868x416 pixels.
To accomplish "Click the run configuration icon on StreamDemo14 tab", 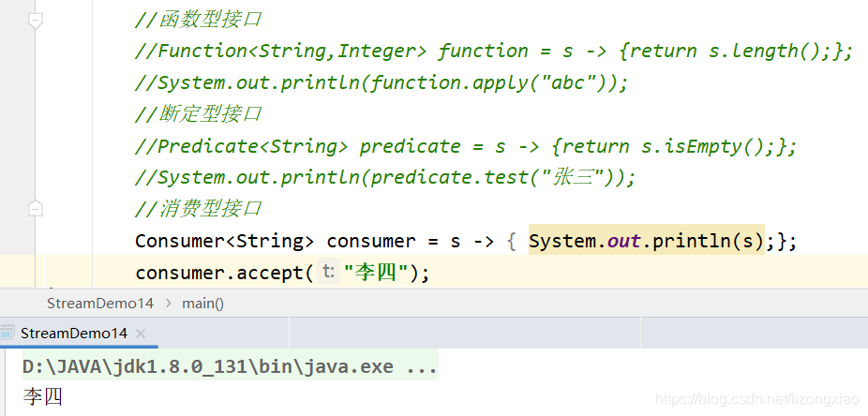I will tap(8, 334).
